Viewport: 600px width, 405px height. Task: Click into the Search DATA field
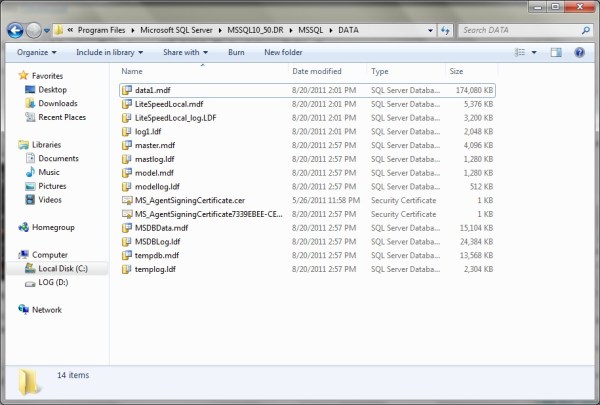pos(510,30)
